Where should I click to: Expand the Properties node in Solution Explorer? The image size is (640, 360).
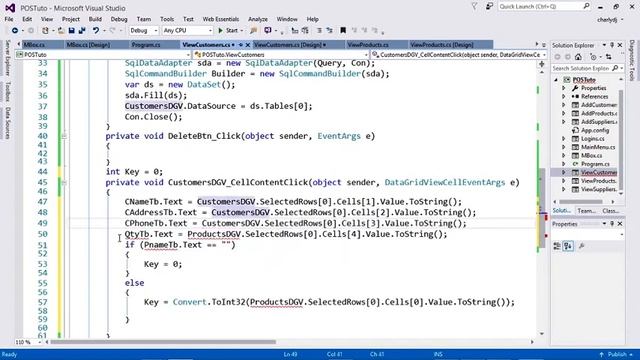(564, 88)
